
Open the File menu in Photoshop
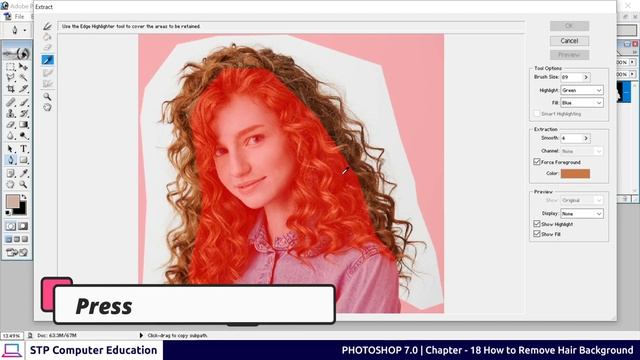[x=19, y=17]
